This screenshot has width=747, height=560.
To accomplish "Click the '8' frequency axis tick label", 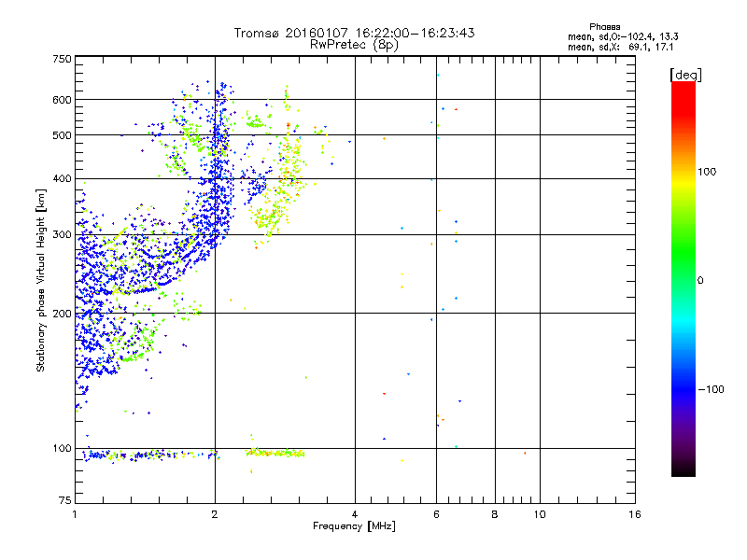I will pos(495,514).
